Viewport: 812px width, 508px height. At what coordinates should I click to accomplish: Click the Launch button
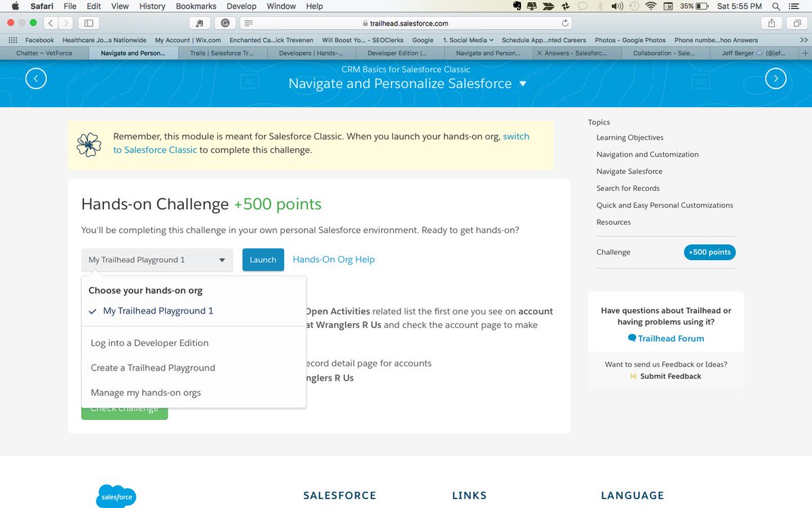tap(263, 260)
